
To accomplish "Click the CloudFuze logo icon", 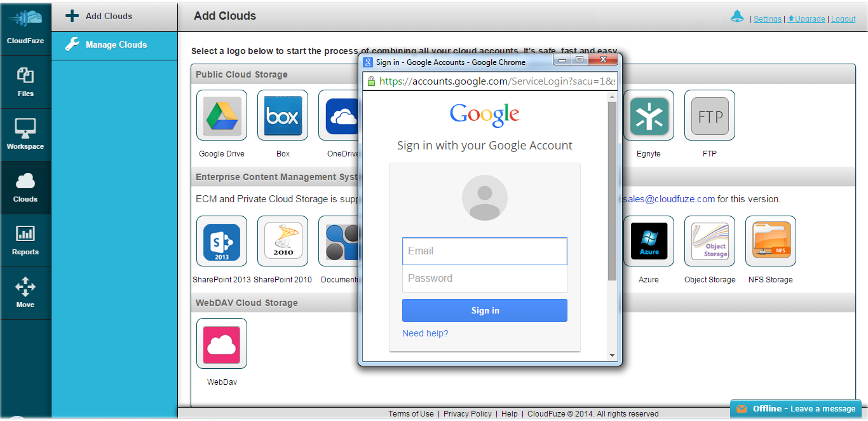I will tap(25, 19).
